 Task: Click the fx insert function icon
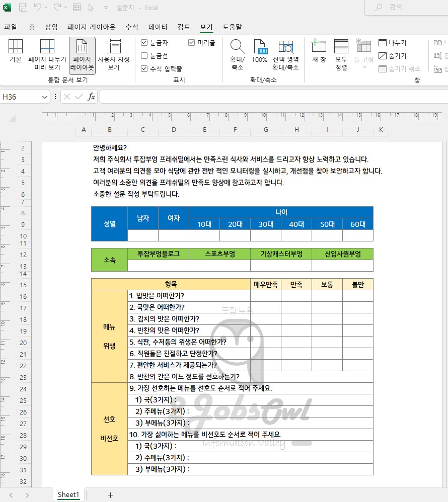pos(91,97)
